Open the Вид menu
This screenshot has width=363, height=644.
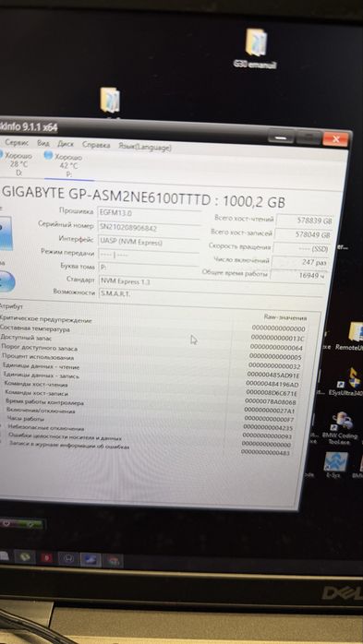coord(42,143)
